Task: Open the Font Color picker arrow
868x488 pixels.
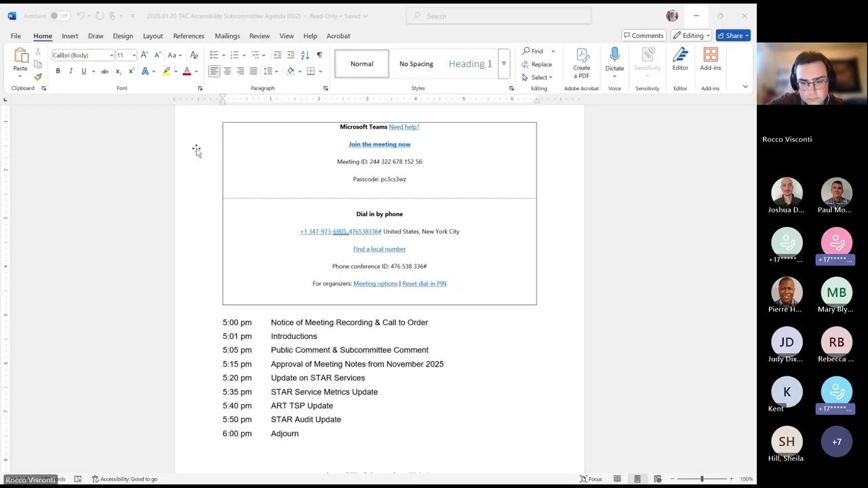Action: coord(196,71)
